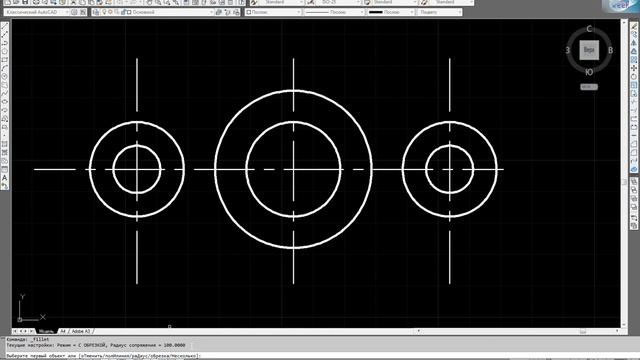Click the Open file icon

coord(16,2)
